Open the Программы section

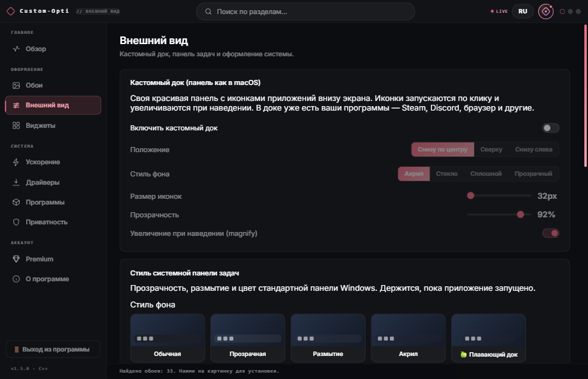point(53,202)
